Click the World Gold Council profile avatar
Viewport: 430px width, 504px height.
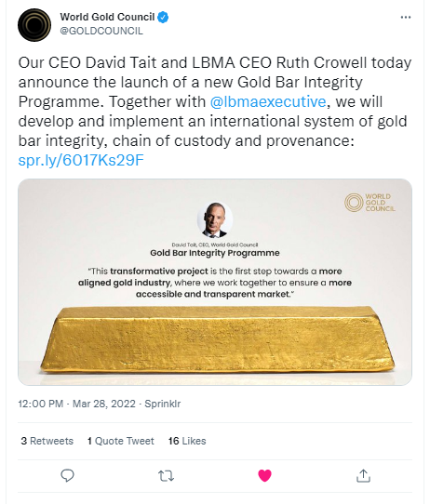tap(34, 25)
